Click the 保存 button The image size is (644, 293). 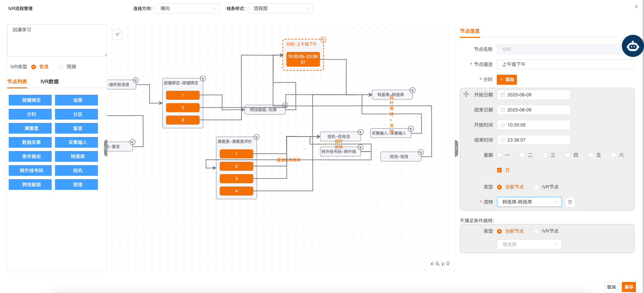(x=629, y=287)
